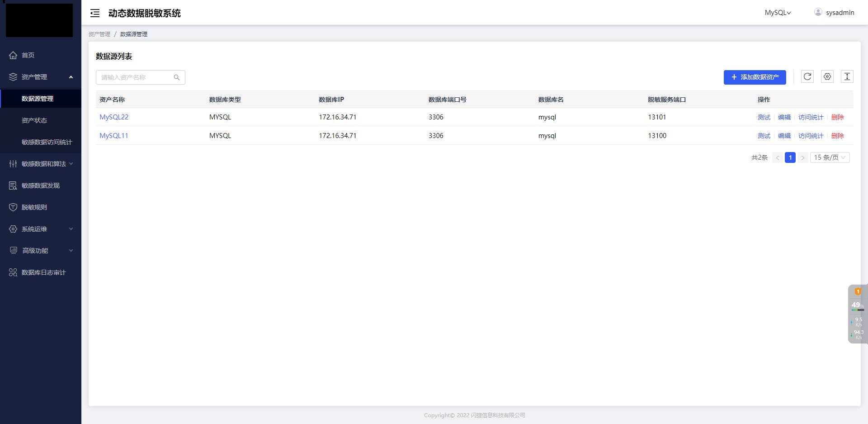Screen dimensions: 868x424
Task: Collapse 资产管理 menu via its arrow
Action: (x=71, y=77)
